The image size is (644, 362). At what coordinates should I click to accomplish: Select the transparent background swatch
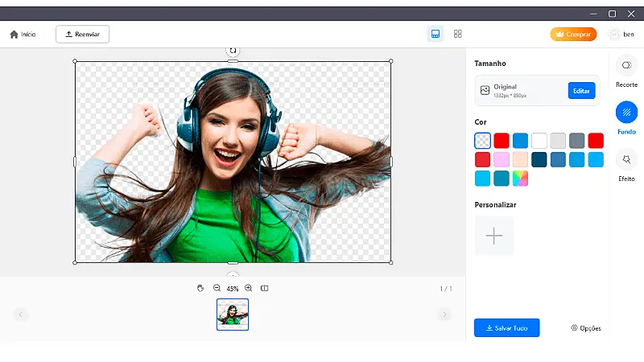click(x=482, y=141)
